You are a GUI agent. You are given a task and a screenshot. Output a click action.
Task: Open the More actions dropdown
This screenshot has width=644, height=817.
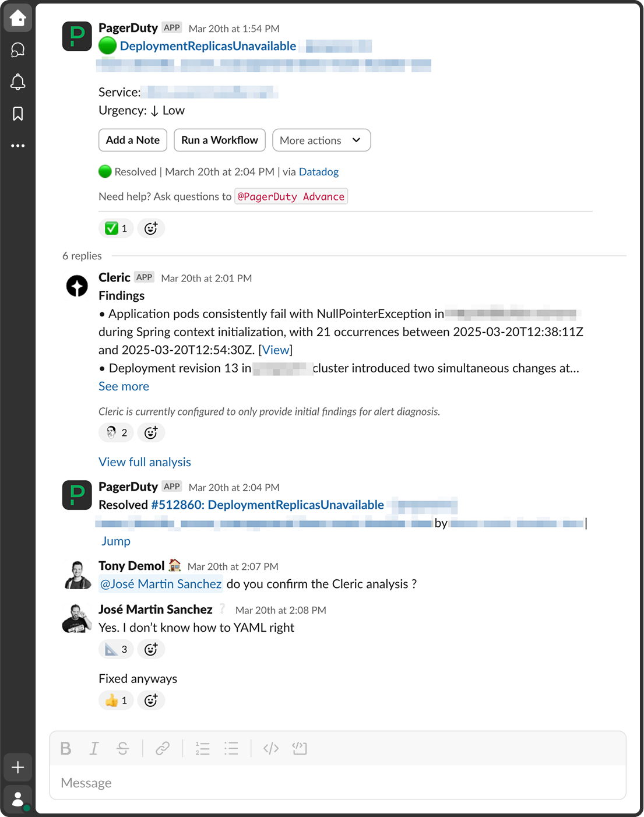321,140
